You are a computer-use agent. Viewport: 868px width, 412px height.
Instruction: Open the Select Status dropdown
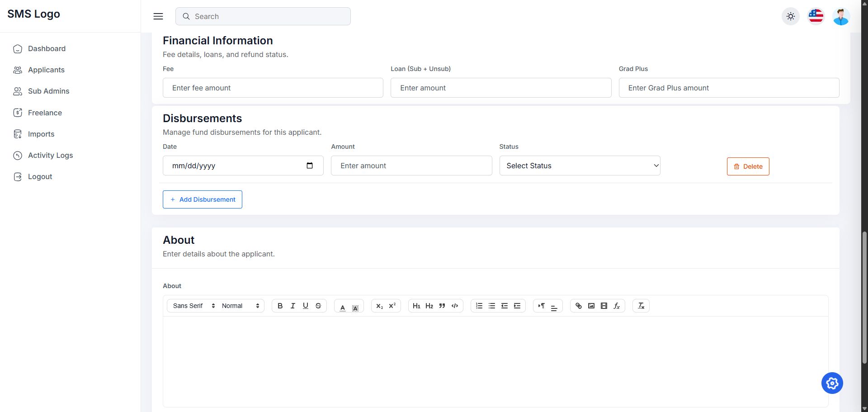tap(580, 166)
